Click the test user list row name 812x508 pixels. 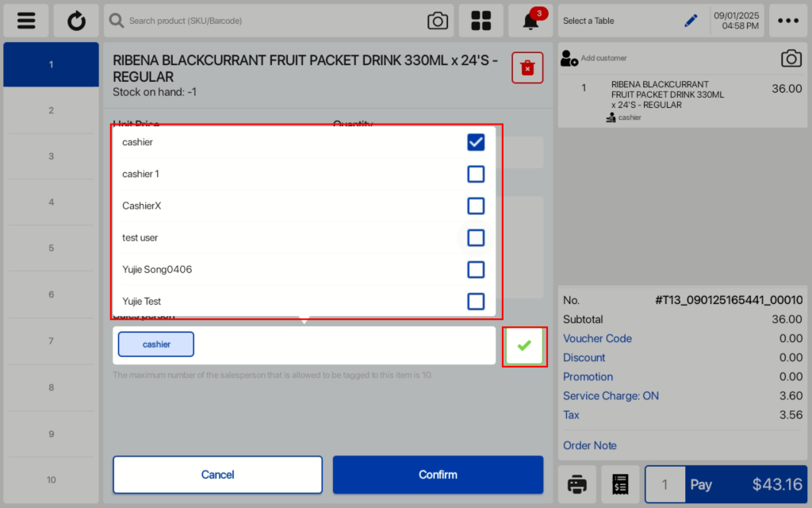140,238
